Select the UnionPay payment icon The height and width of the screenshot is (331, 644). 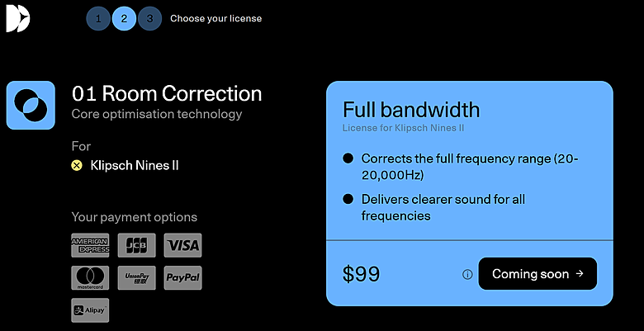136,277
